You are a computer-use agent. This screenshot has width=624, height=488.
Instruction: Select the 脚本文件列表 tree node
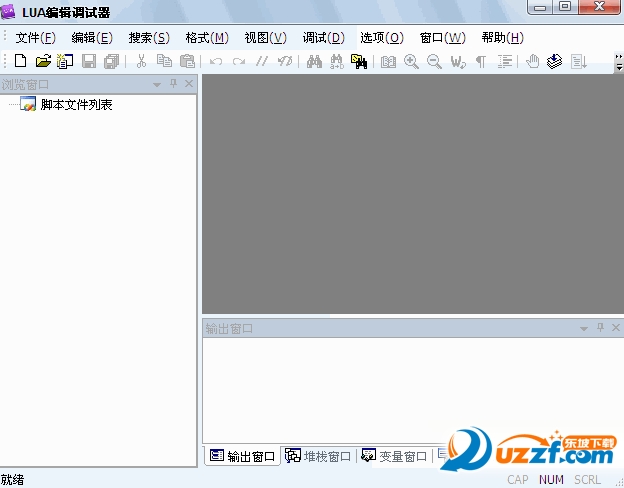point(76,105)
